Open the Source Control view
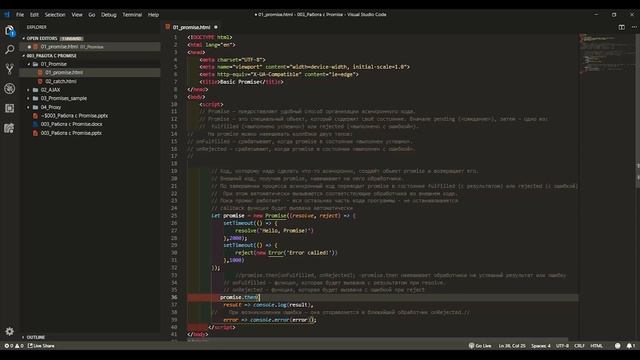640x360 pixels. click(x=9, y=69)
